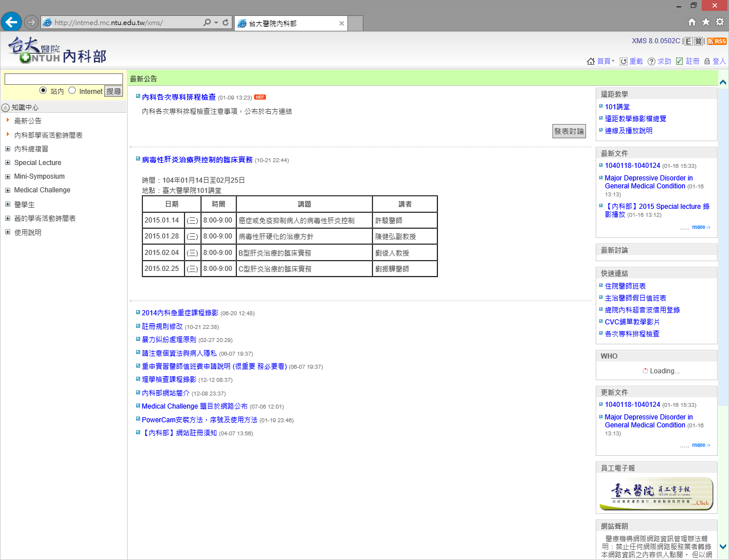
Task: Open the 內科部網站簡介 link
Action: 166,393
